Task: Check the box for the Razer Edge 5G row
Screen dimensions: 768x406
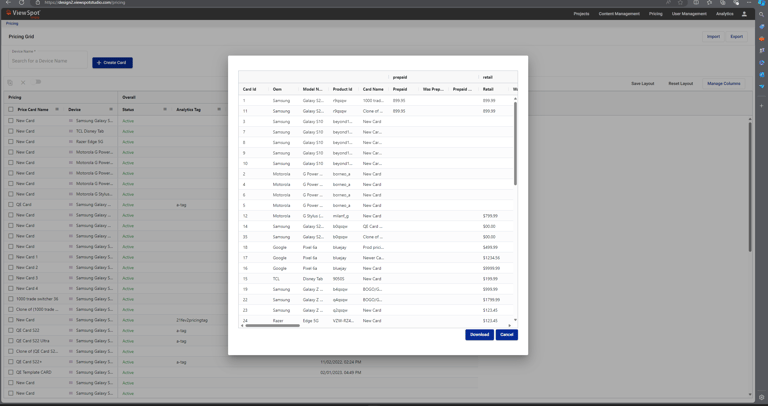Action: tap(11, 142)
